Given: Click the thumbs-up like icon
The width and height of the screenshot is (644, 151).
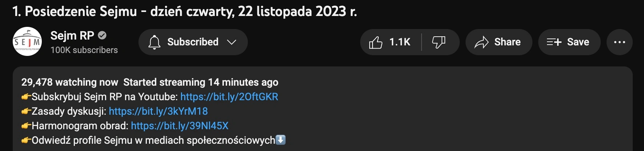Looking at the screenshot, I should tap(375, 42).
